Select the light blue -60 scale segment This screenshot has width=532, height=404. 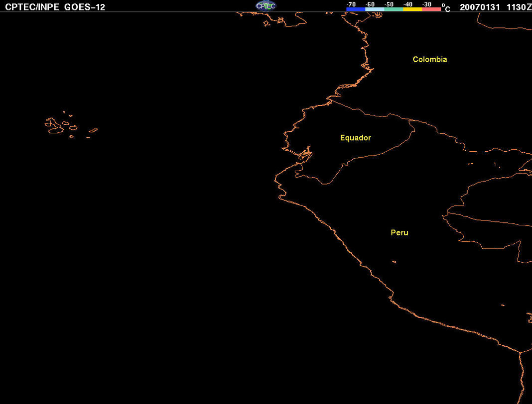[x=375, y=9]
